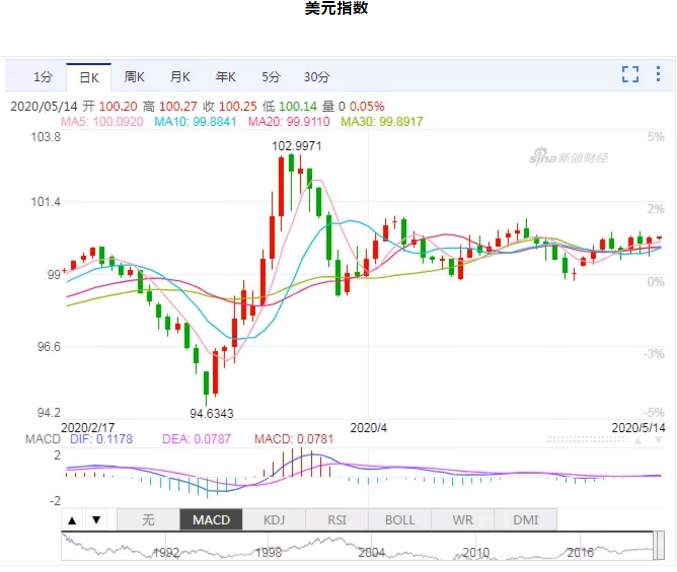Enter fullscreen with the expand icon
The width and height of the screenshot is (677, 572).
coord(630,74)
